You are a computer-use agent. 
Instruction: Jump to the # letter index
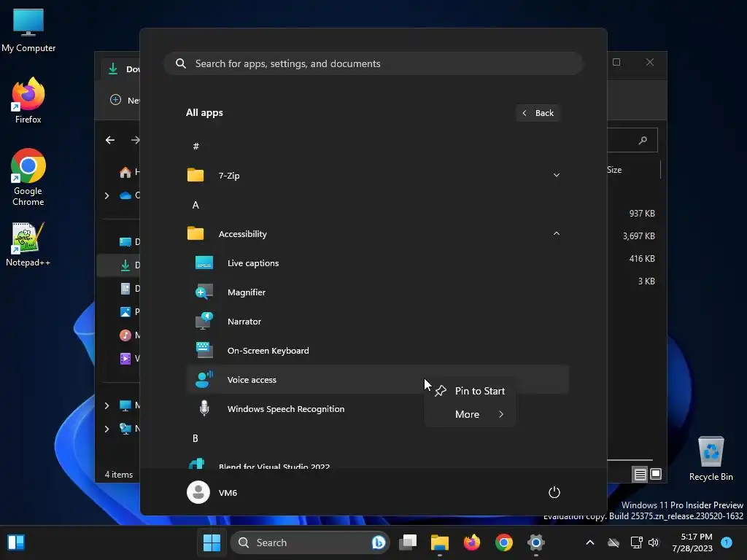coord(196,146)
